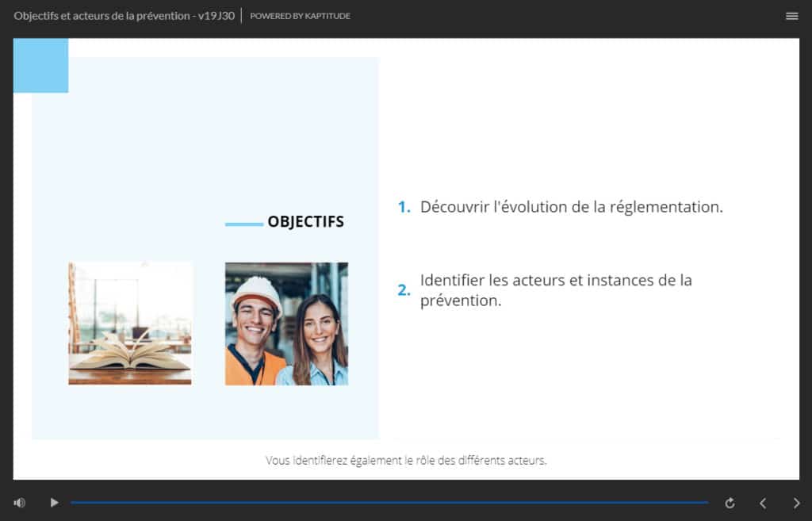This screenshot has height=521, width=812.
Task: Go to the previous slide using the left chevron
Action: click(x=763, y=503)
